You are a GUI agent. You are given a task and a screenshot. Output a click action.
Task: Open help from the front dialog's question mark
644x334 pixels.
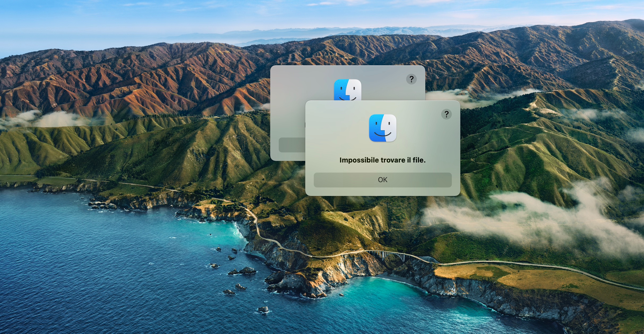tap(446, 114)
